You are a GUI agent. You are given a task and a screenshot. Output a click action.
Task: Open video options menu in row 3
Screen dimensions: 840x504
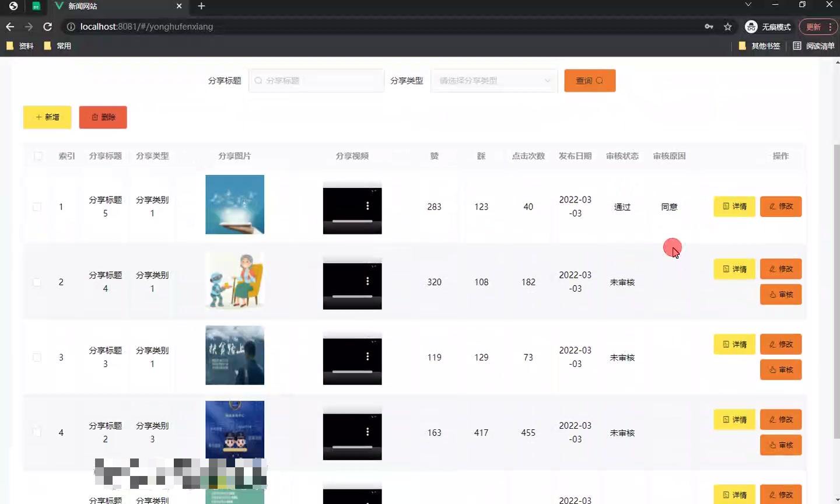(367, 356)
